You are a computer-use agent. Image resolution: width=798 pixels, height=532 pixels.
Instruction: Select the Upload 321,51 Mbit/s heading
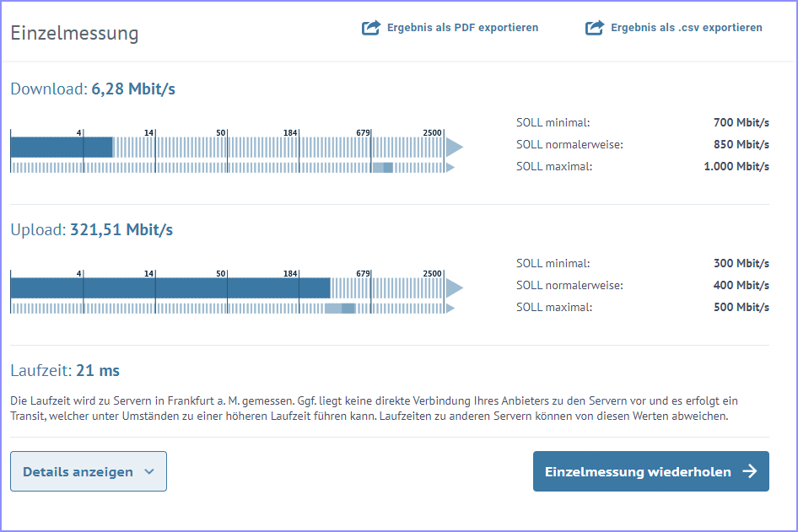tap(92, 230)
